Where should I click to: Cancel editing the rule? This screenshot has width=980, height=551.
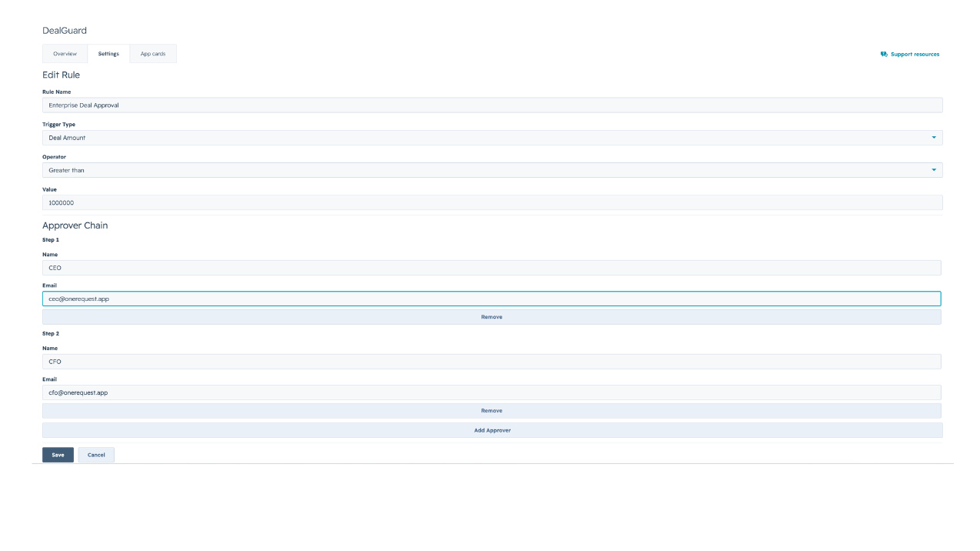click(x=96, y=455)
